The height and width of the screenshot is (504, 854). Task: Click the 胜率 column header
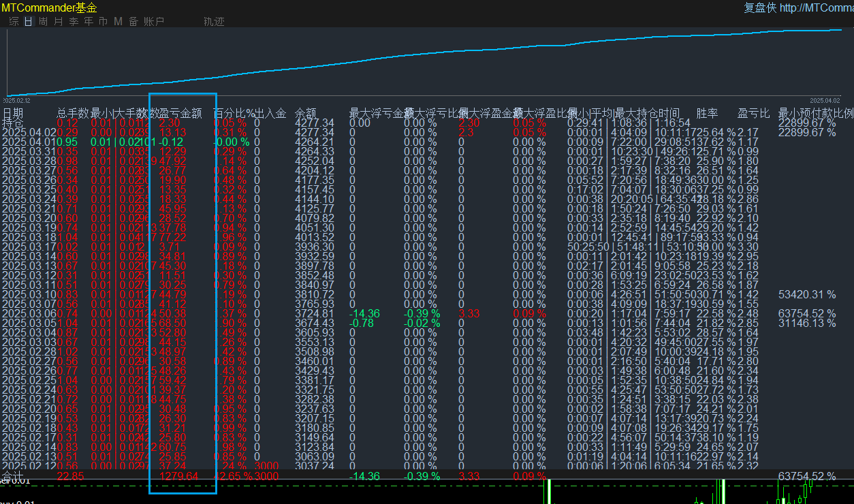point(707,113)
